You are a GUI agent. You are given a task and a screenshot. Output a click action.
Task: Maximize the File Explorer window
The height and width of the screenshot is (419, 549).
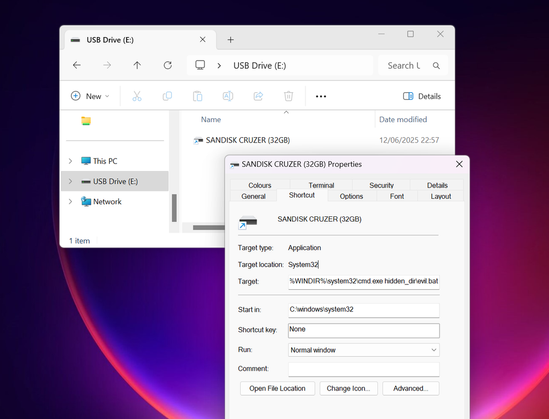pyautogui.click(x=410, y=34)
